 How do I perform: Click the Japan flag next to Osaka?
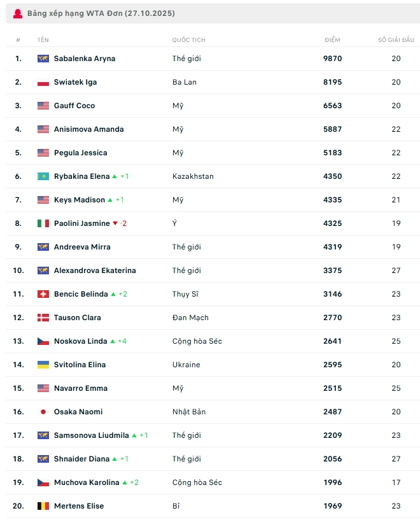pyautogui.click(x=43, y=412)
